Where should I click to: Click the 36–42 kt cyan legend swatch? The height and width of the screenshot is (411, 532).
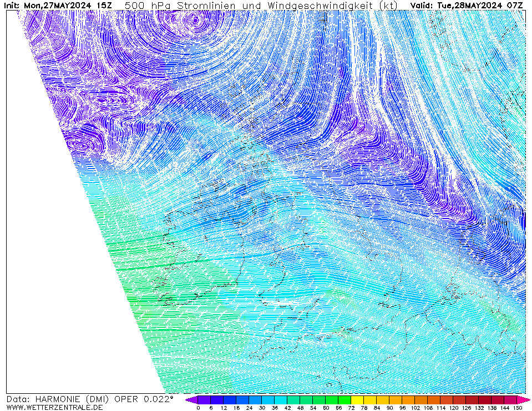(281, 400)
